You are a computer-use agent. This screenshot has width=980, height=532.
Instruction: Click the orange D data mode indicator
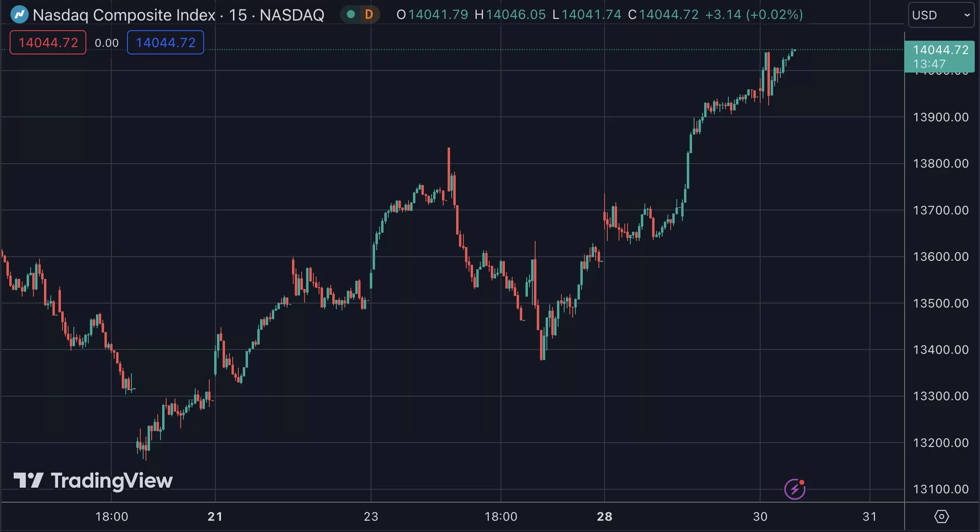coord(369,15)
